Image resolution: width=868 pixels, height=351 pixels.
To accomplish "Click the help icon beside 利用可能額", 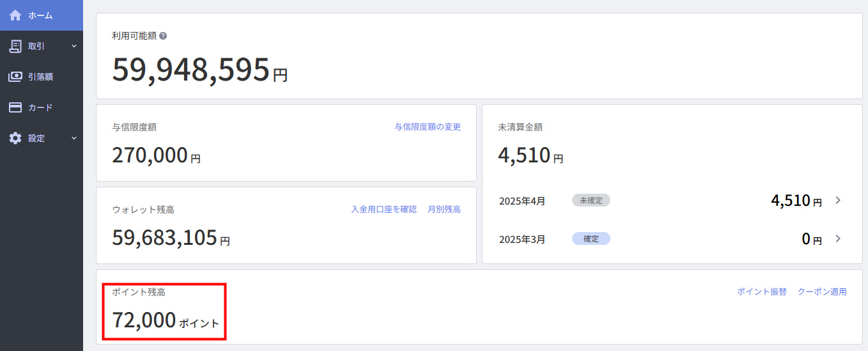I will point(163,36).
